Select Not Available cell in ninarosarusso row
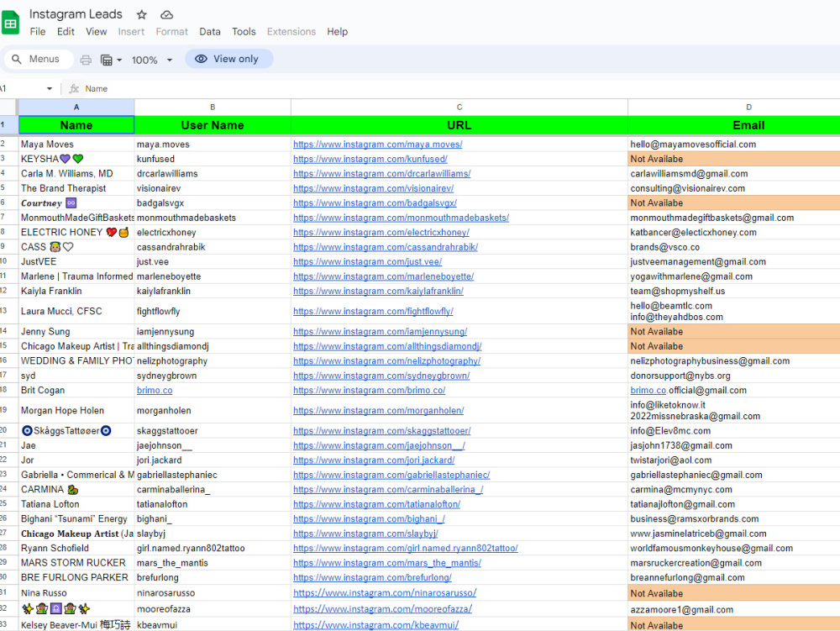Screen dimensions: 840x631 tap(734, 593)
